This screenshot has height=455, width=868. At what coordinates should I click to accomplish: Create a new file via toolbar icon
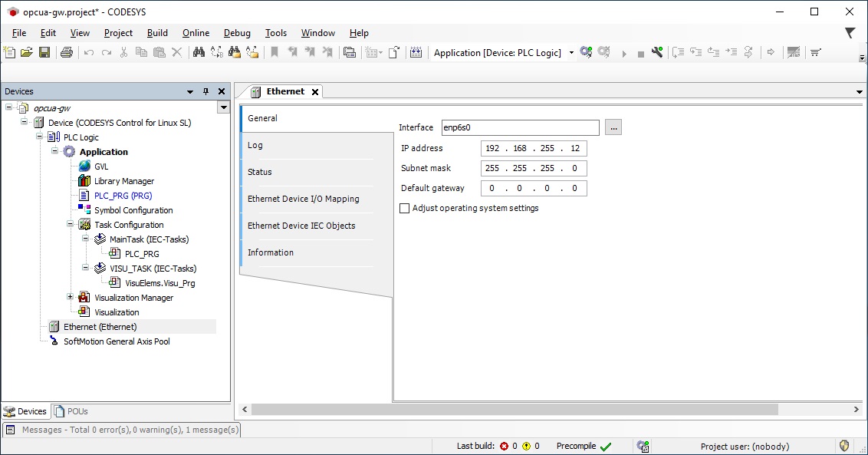point(9,53)
